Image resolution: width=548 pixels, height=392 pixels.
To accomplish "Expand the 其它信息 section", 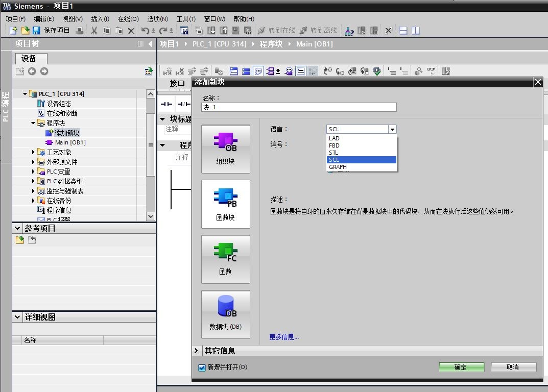I will coord(197,351).
